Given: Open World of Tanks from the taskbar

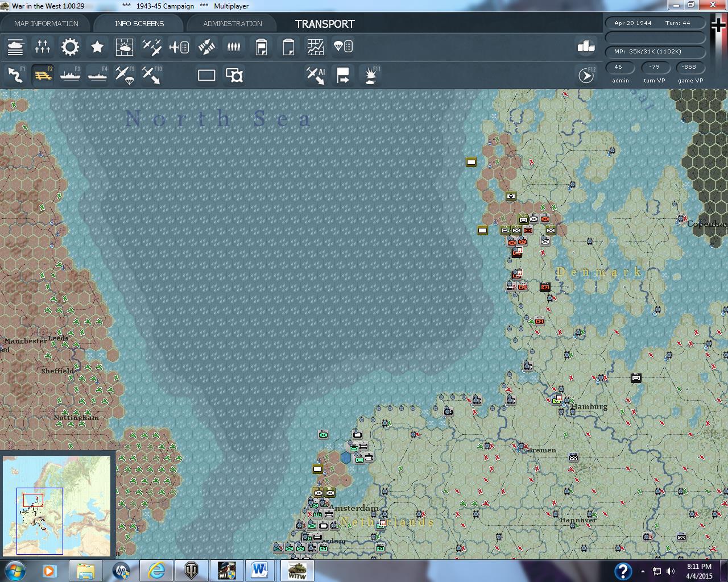Looking at the screenshot, I should (x=191, y=571).
